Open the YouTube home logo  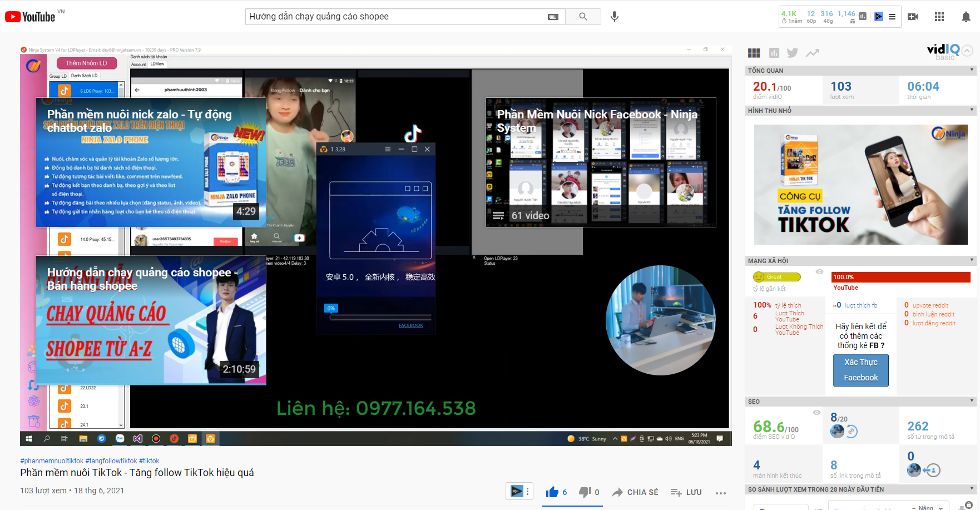[x=30, y=17]
